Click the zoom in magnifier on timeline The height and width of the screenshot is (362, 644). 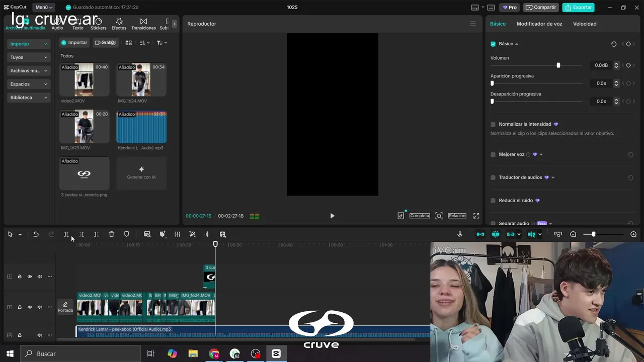coord(633,234)
